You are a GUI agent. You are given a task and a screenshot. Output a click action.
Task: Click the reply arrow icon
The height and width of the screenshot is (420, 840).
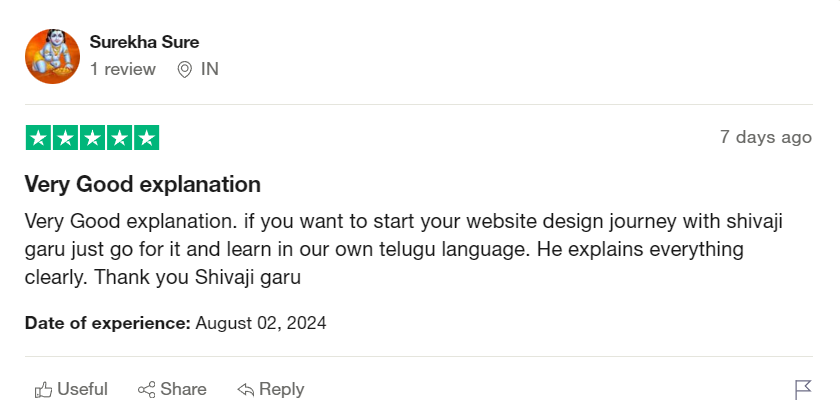point(245,389)
